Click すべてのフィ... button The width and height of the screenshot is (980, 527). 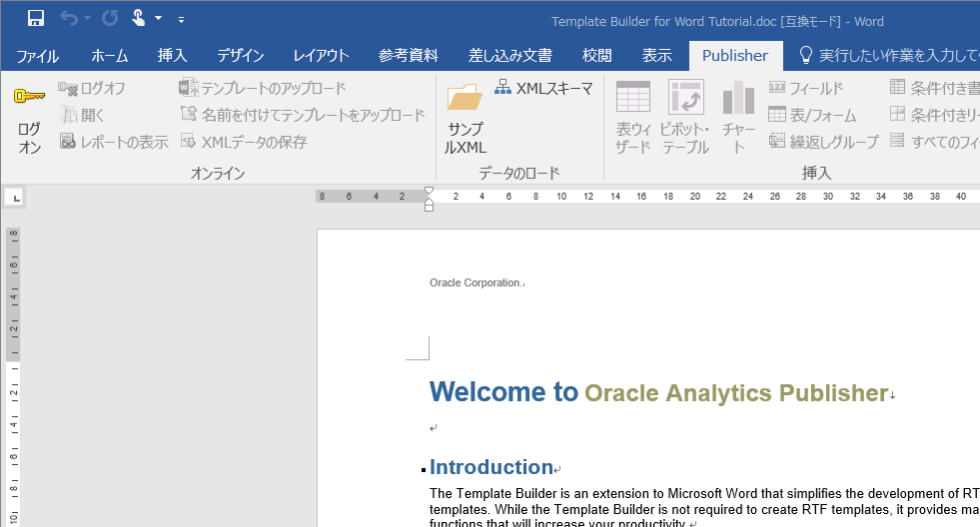(934, 142)
